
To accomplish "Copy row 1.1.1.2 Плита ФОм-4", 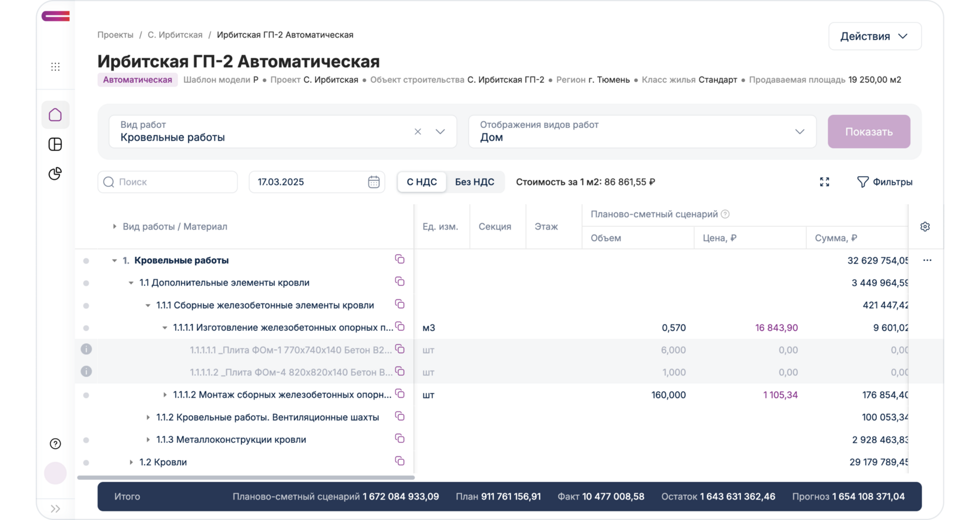I will (x=400, y=371).
